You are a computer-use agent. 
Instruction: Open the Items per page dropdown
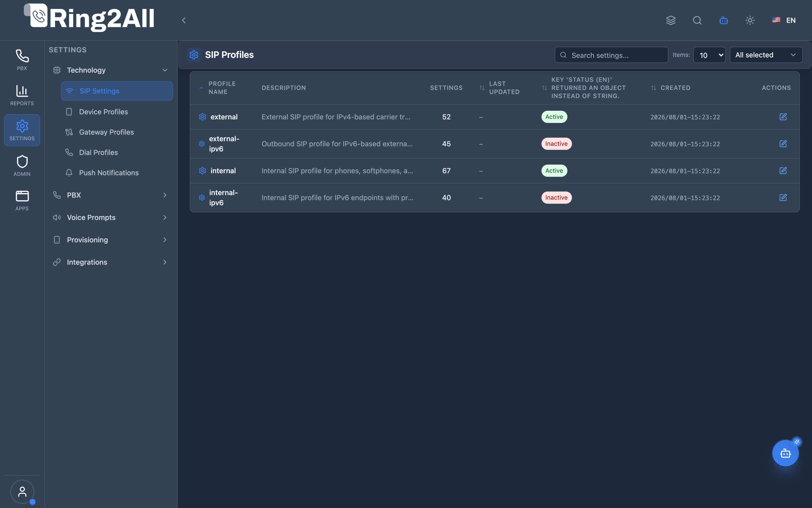click(x=709, y=55)
